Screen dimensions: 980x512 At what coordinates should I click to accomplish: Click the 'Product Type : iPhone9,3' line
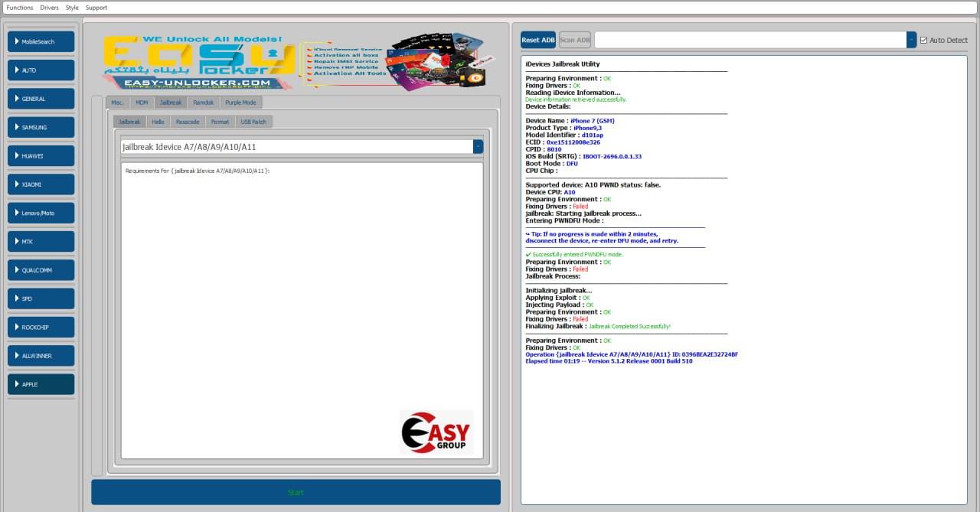563,128
